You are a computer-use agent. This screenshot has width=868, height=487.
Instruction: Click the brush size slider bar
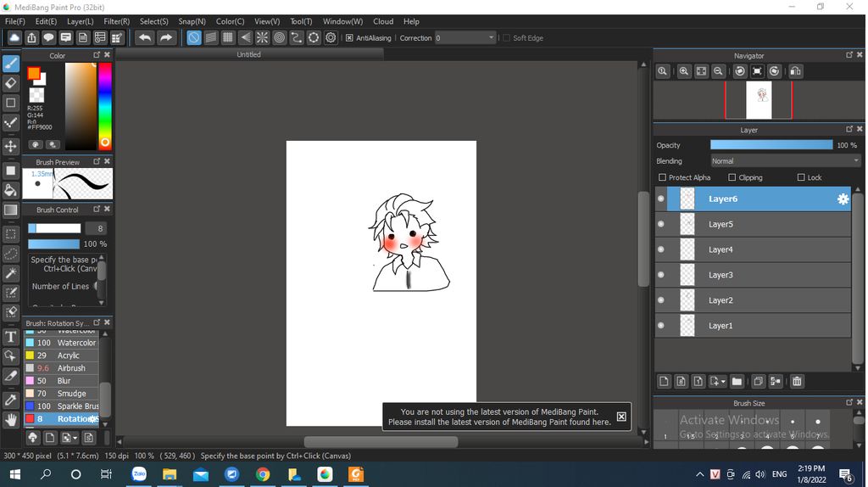point(54,228)
